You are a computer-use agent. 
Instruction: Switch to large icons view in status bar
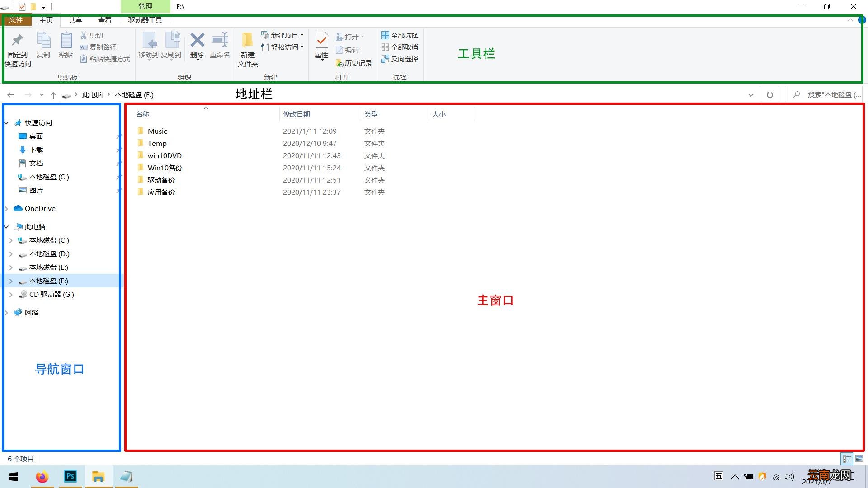pos(859,459)
